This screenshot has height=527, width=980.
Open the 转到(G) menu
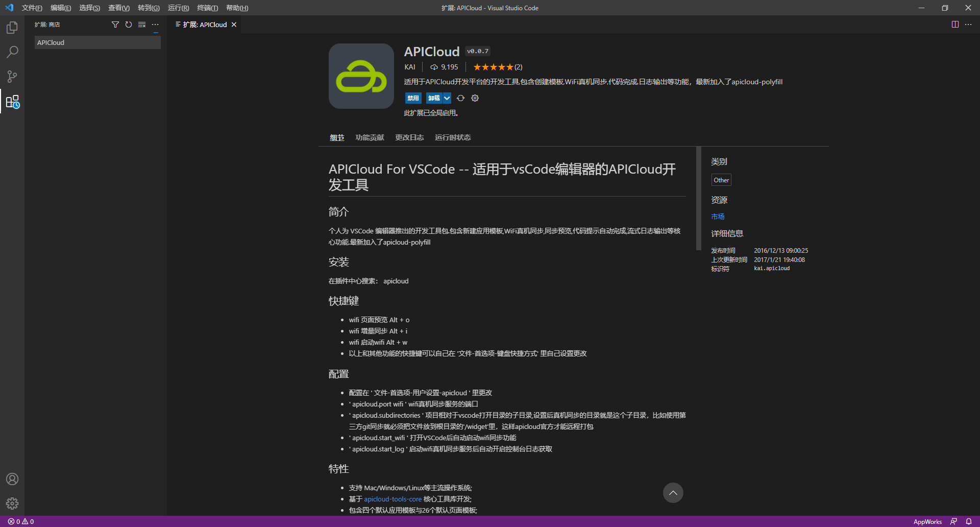pos(149,8)
